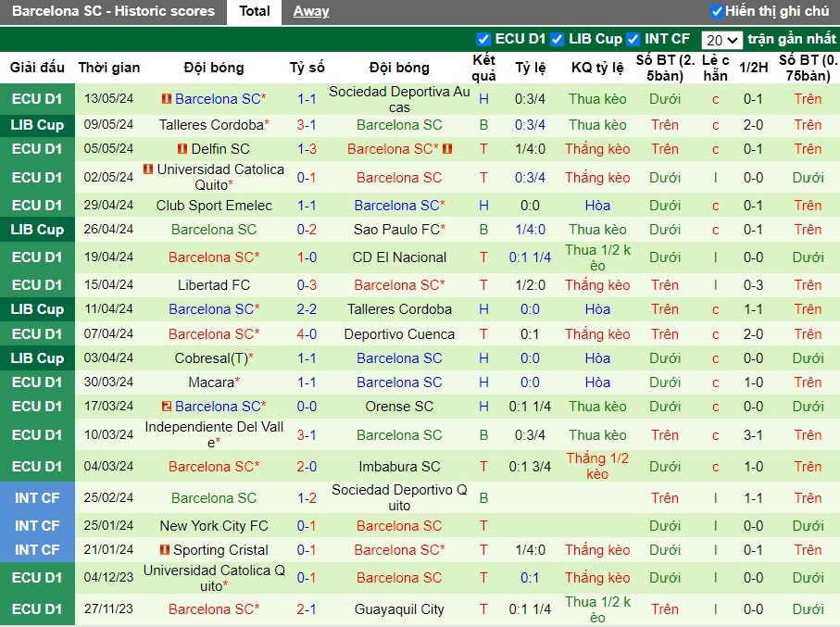Open Sociedad Deportiva Aucas team link
This screenshot has height=627, width=840.
point(399,99)
